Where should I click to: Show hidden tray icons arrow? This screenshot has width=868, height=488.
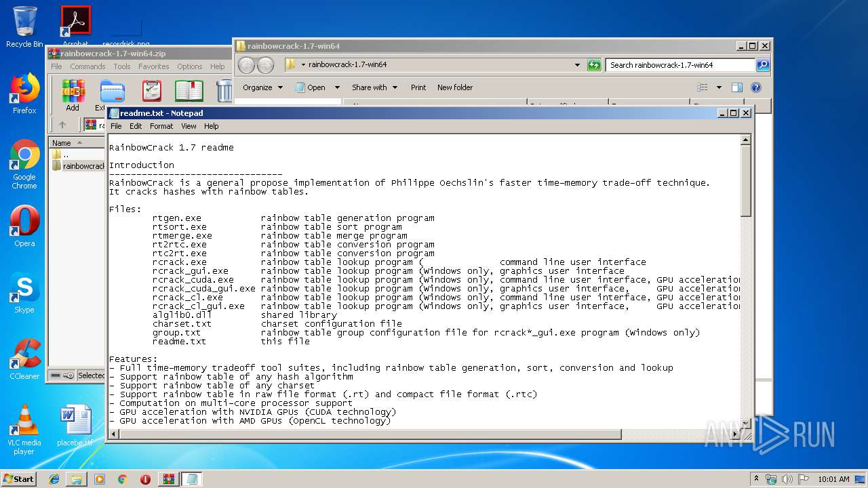click(x=756, y=479)
